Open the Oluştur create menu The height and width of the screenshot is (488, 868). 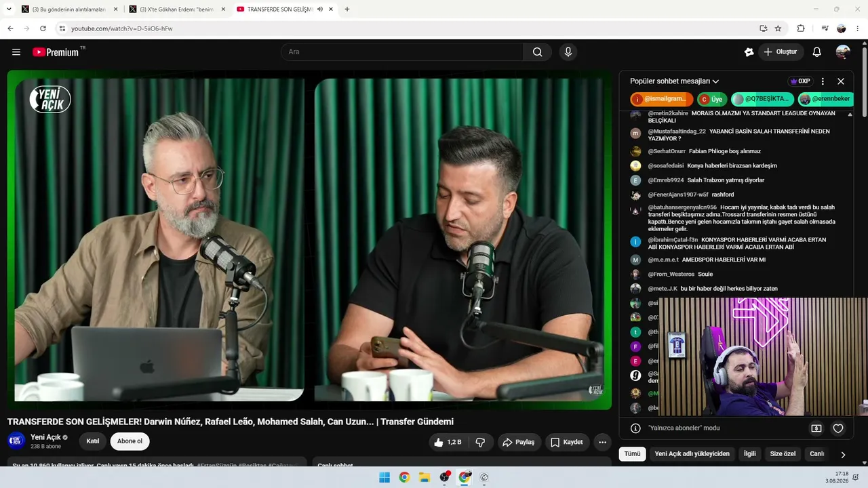[781, 52]
